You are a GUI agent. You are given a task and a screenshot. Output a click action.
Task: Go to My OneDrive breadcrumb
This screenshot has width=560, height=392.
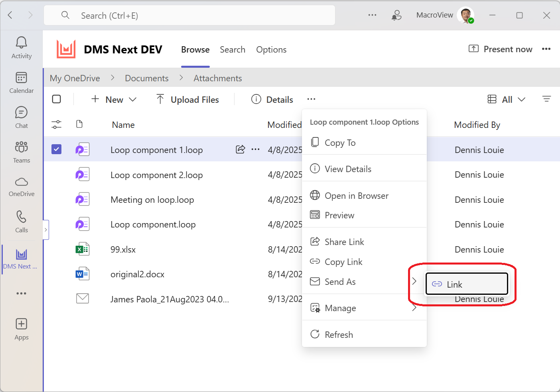[x=75, y=78]
